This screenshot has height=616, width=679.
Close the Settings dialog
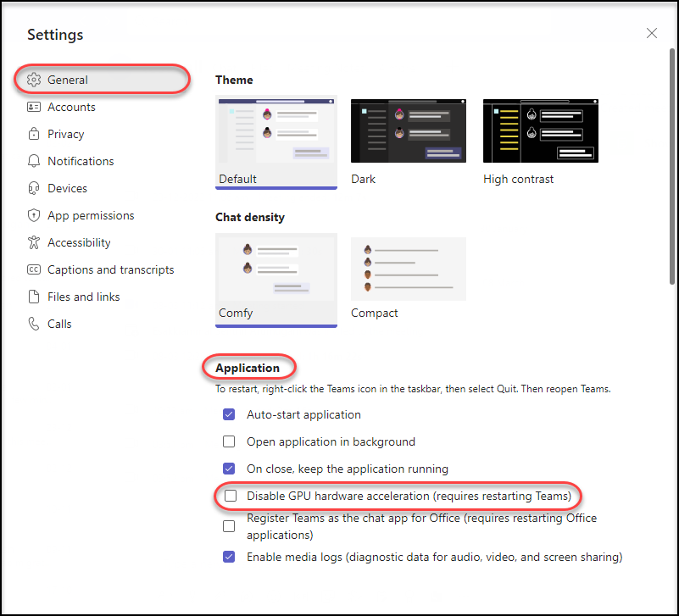coord(651,33)
